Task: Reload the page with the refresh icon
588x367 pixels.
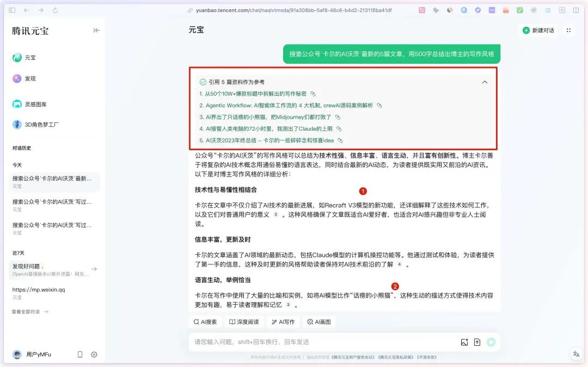Action: tap(55, 10)
